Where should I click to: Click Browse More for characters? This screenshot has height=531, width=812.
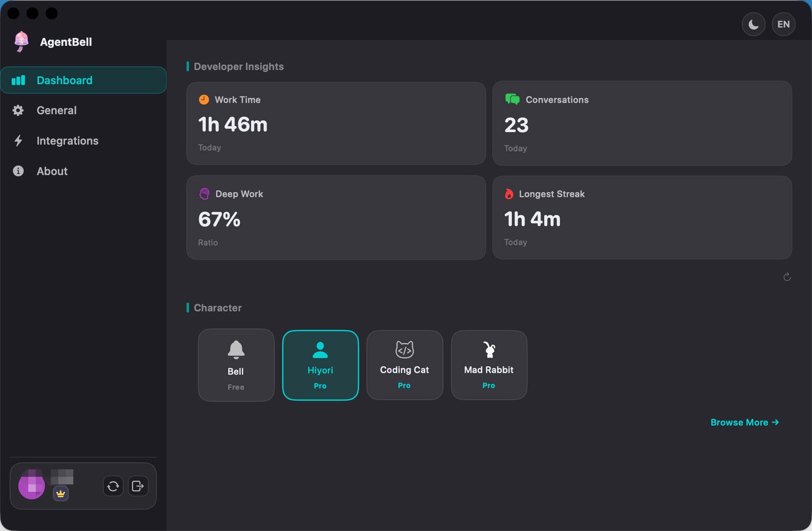coord(745,422)
